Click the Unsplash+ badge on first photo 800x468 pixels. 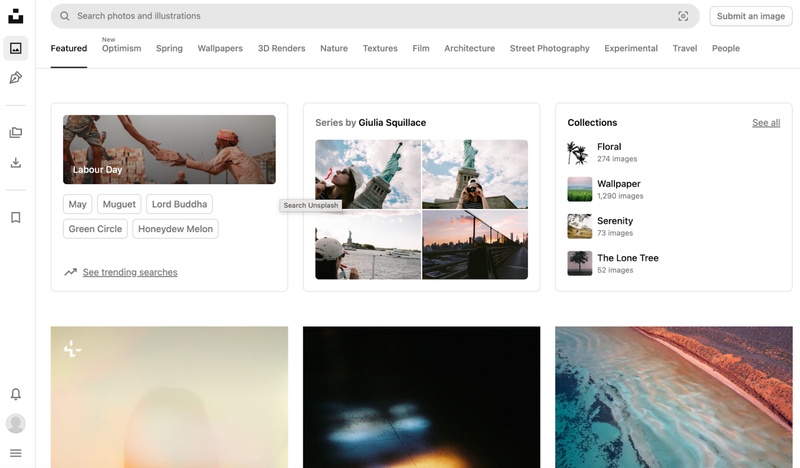pos(72,349)
